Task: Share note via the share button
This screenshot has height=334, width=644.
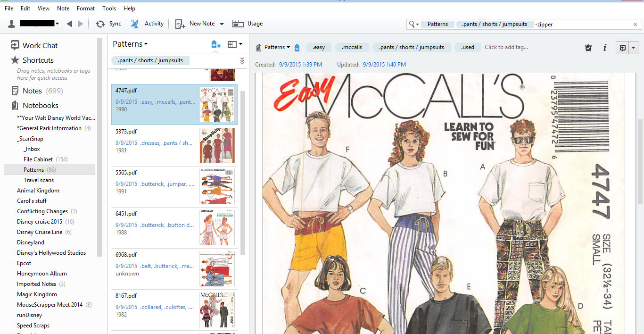Action: (x=622, y=47)
